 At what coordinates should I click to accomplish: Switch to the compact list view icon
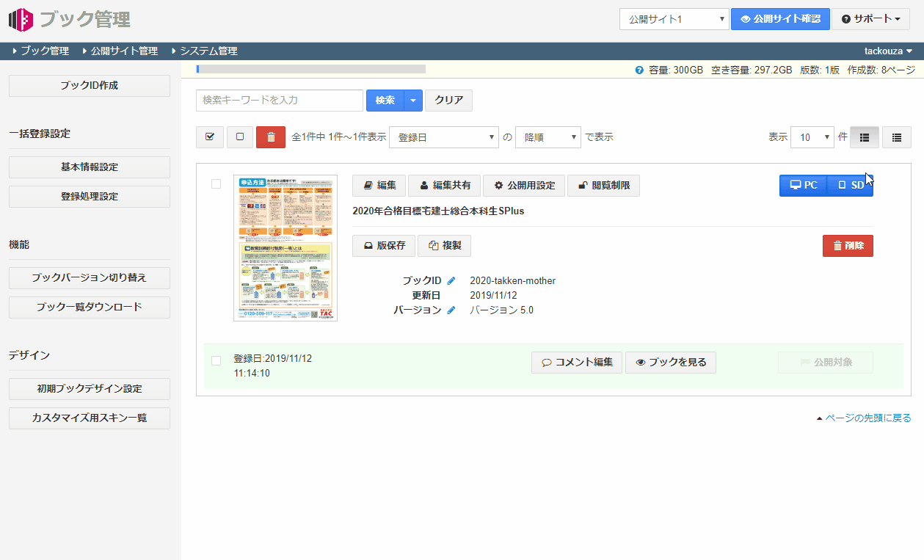coord(896,137)
